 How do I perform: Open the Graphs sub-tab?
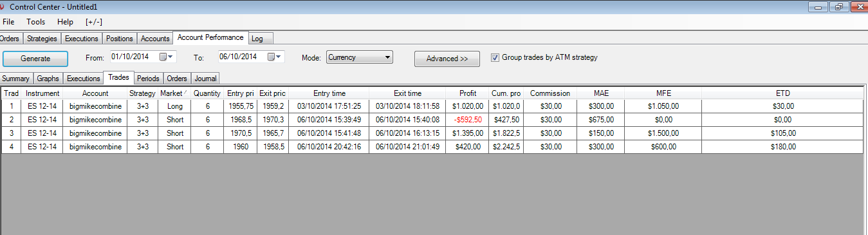coord(48,79)
